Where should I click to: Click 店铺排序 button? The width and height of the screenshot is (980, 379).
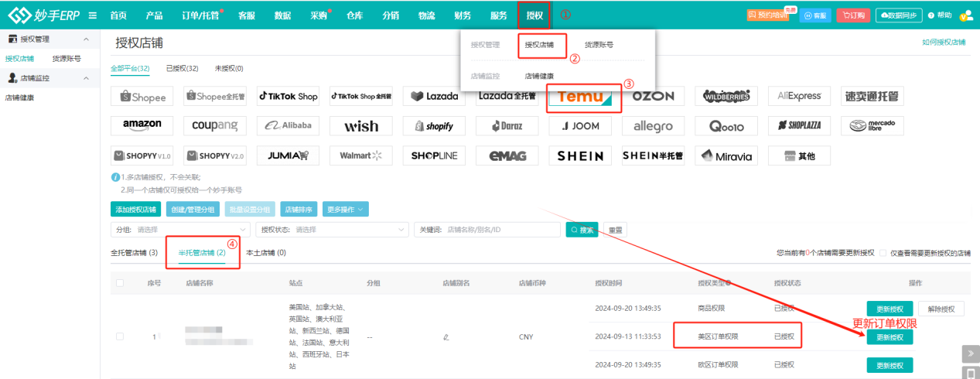[x=299, y=209]
